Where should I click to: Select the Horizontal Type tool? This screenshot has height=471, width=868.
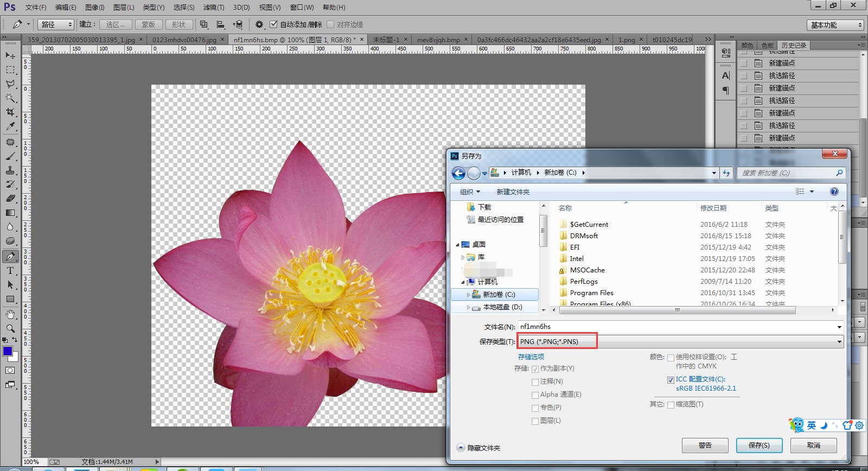(10, 271)
